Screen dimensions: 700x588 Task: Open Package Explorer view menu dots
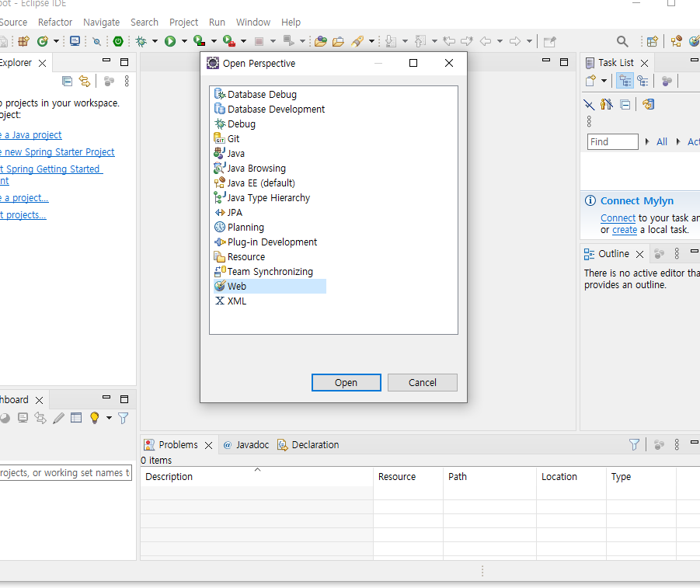[127, 81]
